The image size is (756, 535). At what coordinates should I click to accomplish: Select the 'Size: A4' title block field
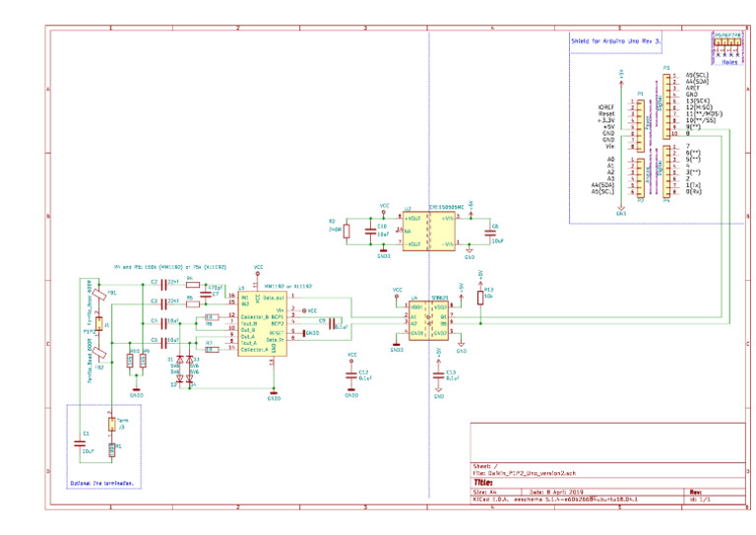[x=485, y=492]
